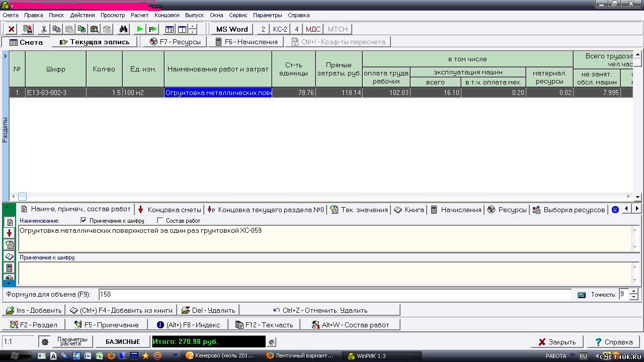Open the Сервис menu

tap(238, 15)
